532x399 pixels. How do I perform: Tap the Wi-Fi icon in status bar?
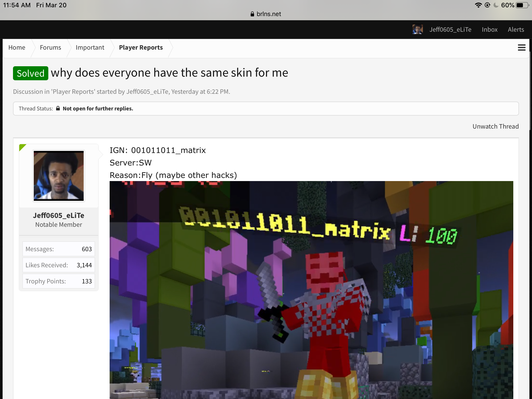pyautogui.click(x=478, y=5)
